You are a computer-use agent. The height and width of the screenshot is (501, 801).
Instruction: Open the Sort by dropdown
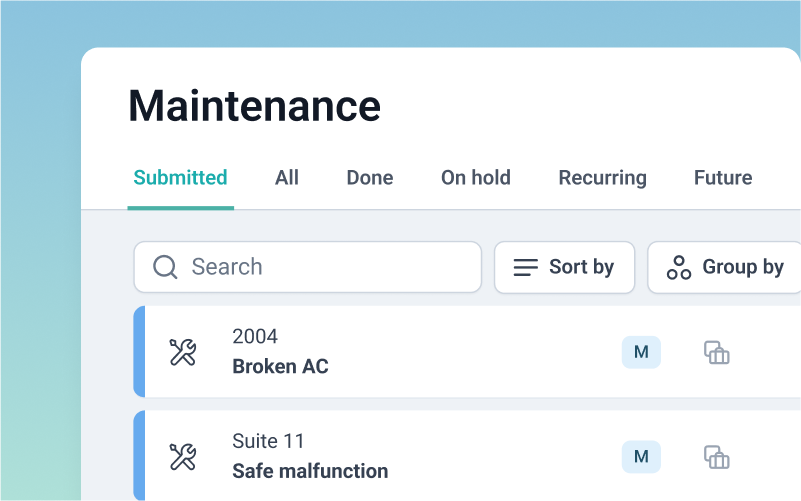[564, 267]
